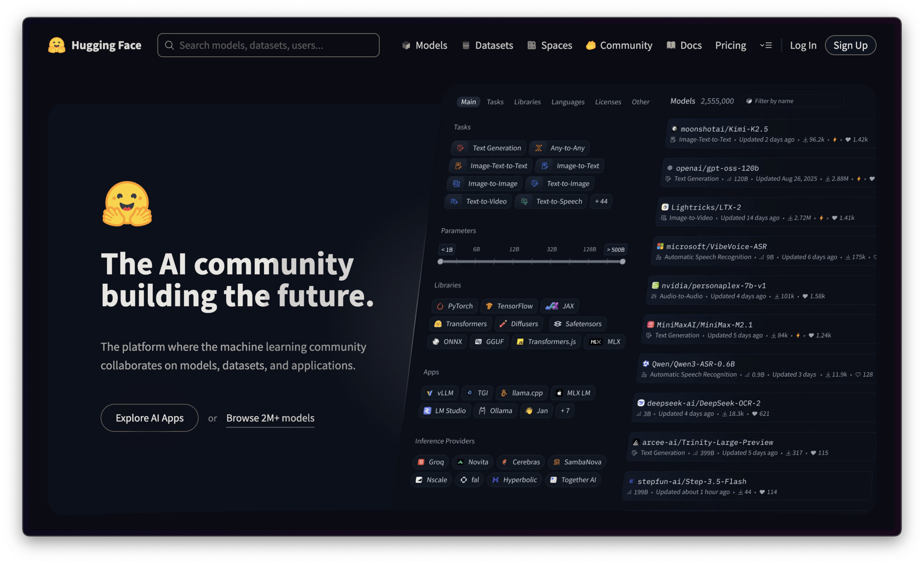Enable the PyTorch library filter
The width and height of the screenshot is (924, 564).
click(454, 306)
